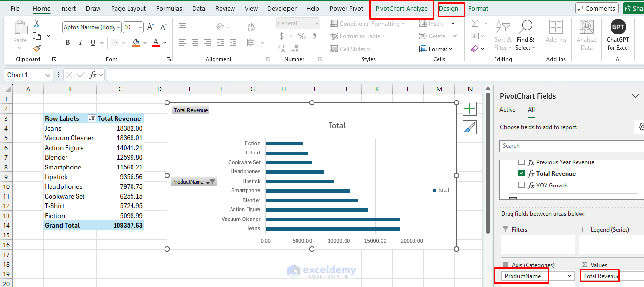Switch to the Insert tab
Viewport: 644px width, 287px height.
click(68, 8)
